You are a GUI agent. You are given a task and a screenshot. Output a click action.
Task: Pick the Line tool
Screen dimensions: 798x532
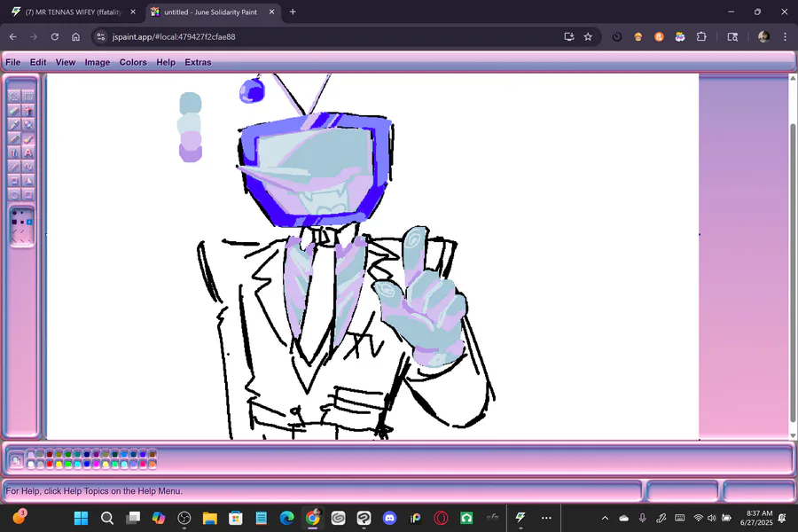pyautogui.click(x=14, y=167)
